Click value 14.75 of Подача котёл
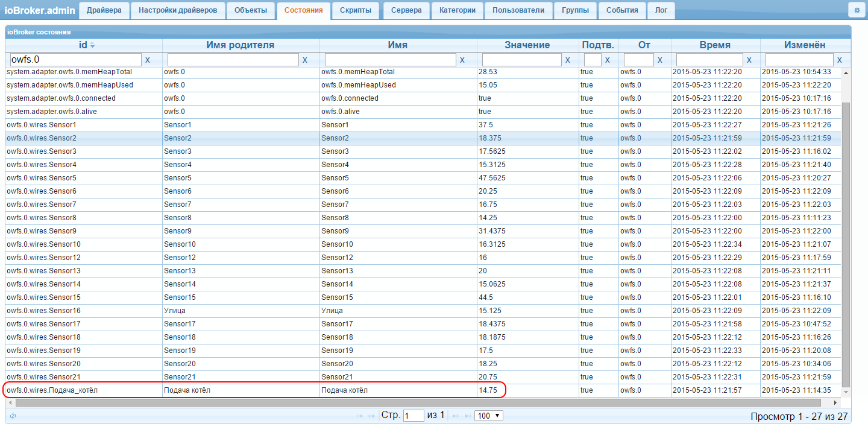Image resolution: width=868 pixels, height=441 pixels. coord(488,390)
